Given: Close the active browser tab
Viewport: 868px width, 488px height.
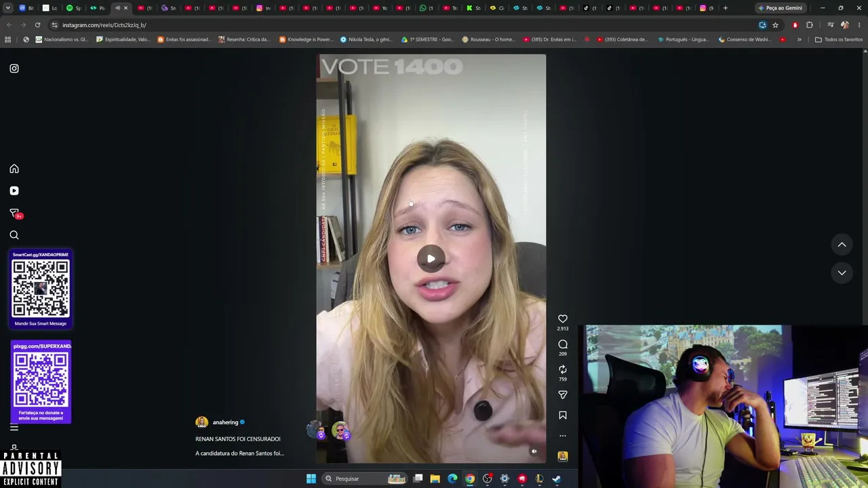Looking at the screenshot, I should point(125,8).
